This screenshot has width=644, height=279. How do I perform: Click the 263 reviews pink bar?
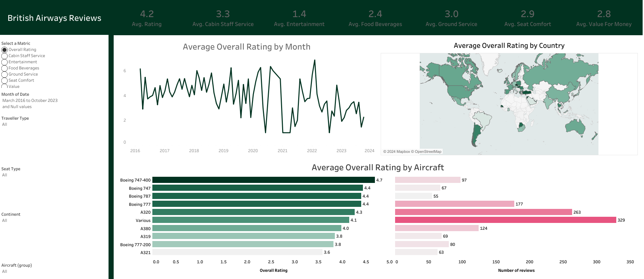click(483, 212)
